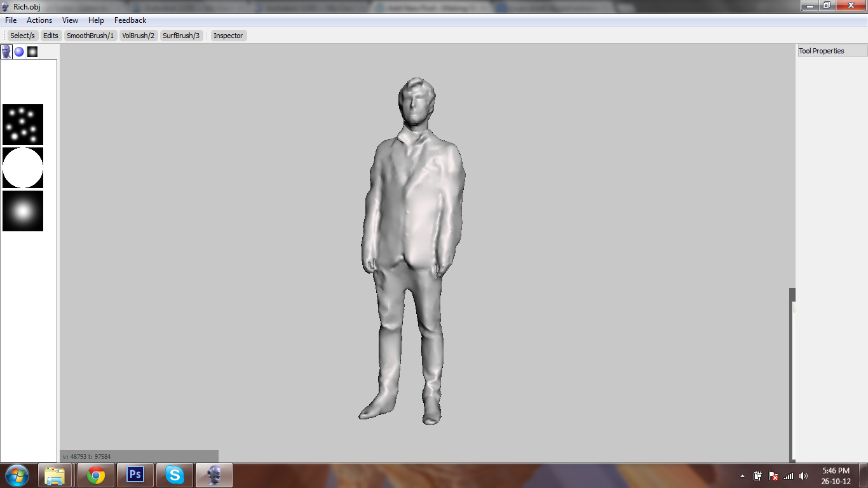Activate the Select/s tool button

(23, 36)
